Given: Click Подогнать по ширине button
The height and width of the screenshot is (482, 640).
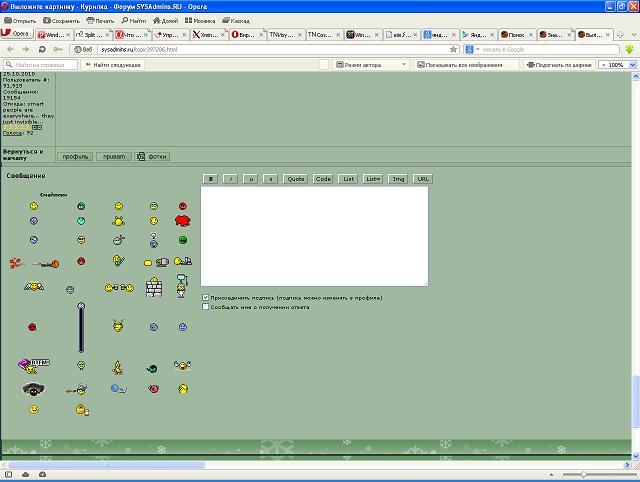Looking at the screenshot, I should coord(560,64).
